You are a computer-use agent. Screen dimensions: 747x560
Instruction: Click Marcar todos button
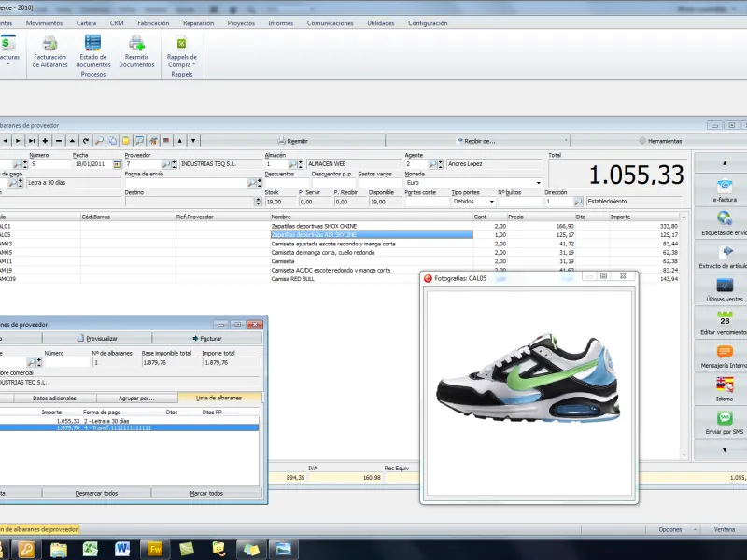(206, 493)
